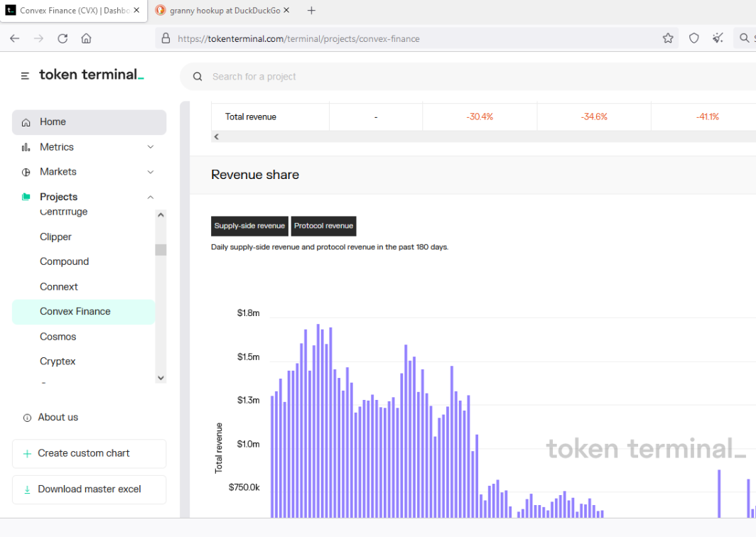756x537 pixels.
Task: Open the About us link
Action: [x=58, y=417]
